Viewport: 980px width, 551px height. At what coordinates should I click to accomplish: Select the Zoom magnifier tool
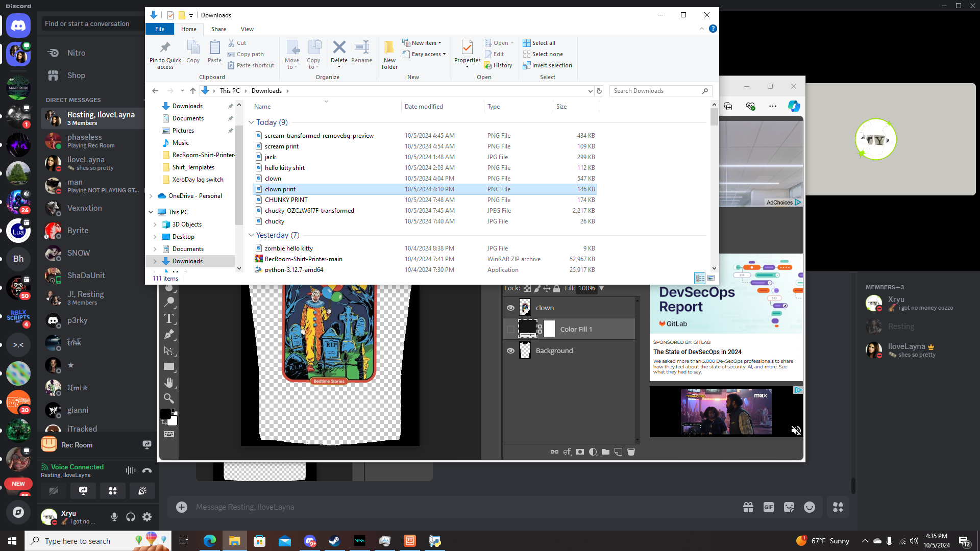(x=169, y=398)
